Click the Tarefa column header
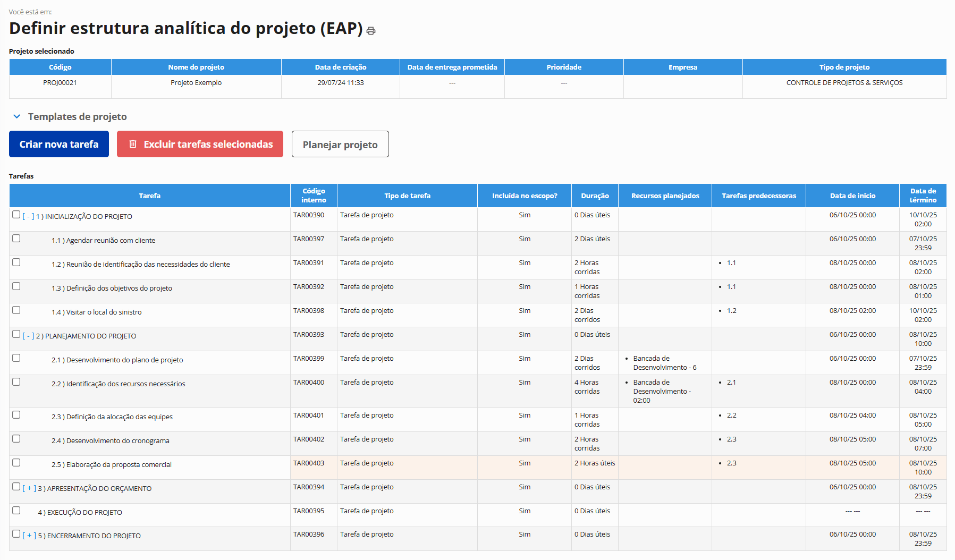 [x=149, y=196]
